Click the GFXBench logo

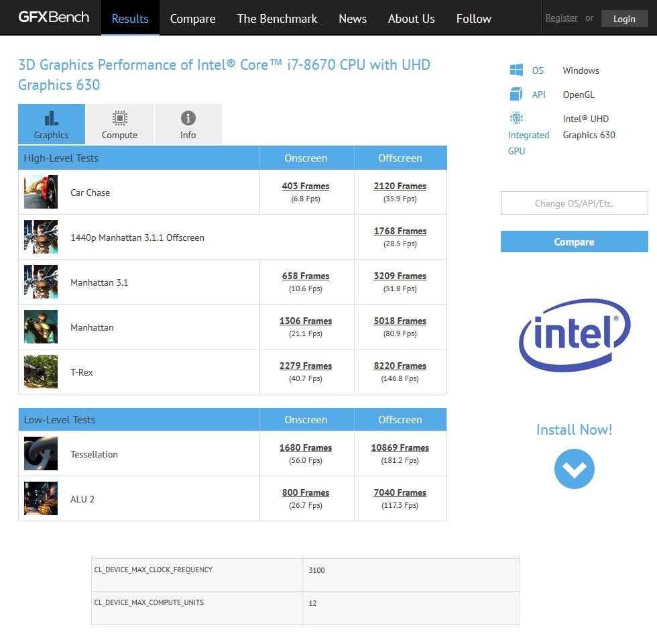54,17
